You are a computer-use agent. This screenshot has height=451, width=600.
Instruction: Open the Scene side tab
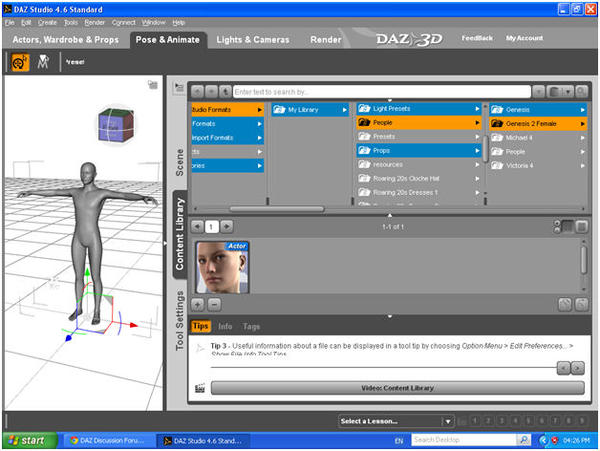[x=179, y=163]
